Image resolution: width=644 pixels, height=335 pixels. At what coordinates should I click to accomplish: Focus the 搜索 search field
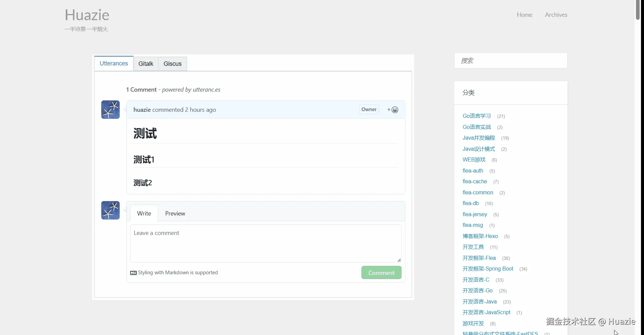[x=511, y=61]
